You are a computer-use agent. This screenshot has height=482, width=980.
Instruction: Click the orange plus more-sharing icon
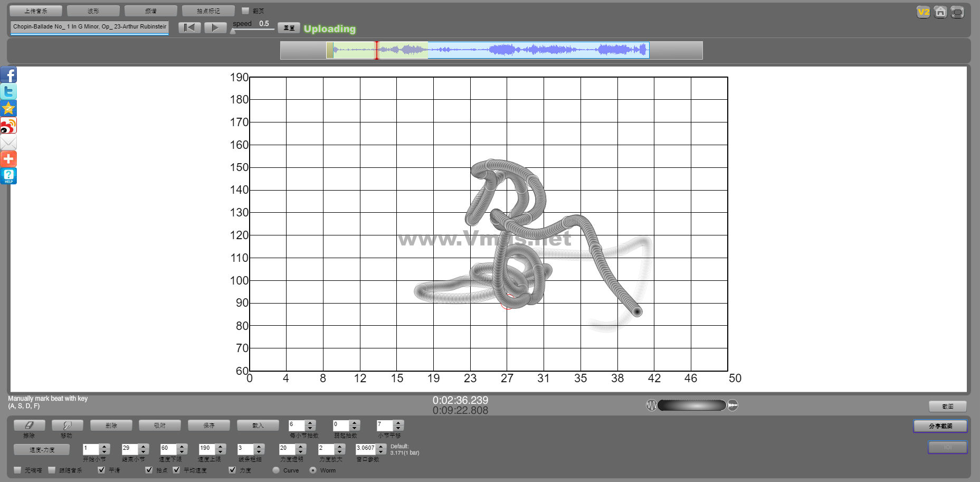(x=8, y=159)
